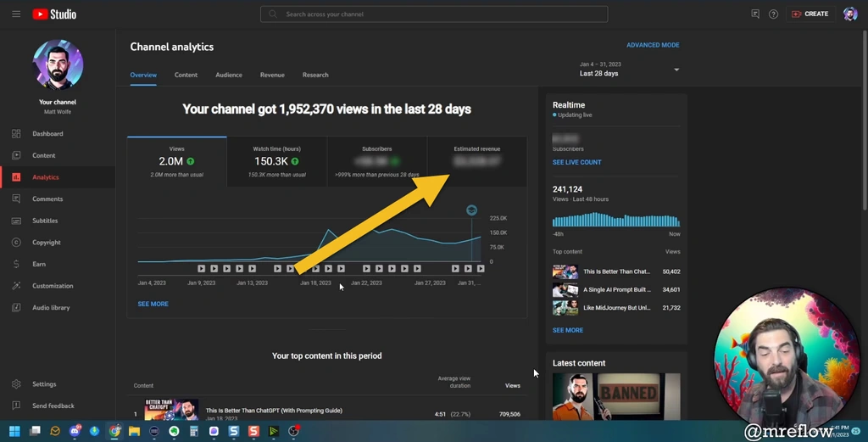Open Audio library from sidebar
This screenshot has width=868, height=442.
point(51,308)
